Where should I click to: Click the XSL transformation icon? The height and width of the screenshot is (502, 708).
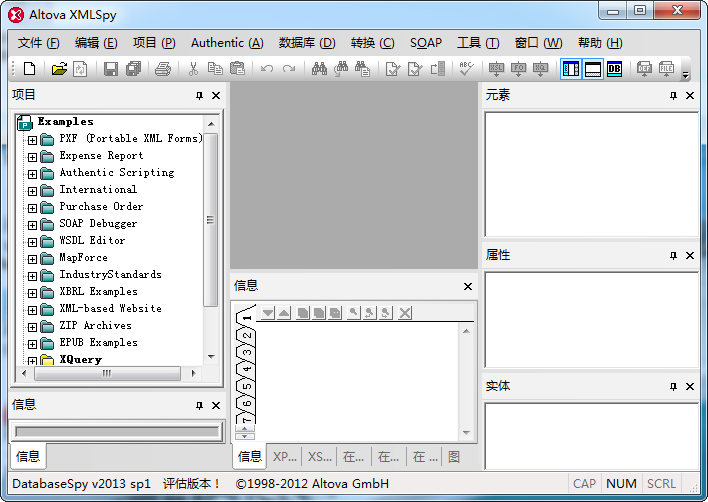(x=496, y=69)
